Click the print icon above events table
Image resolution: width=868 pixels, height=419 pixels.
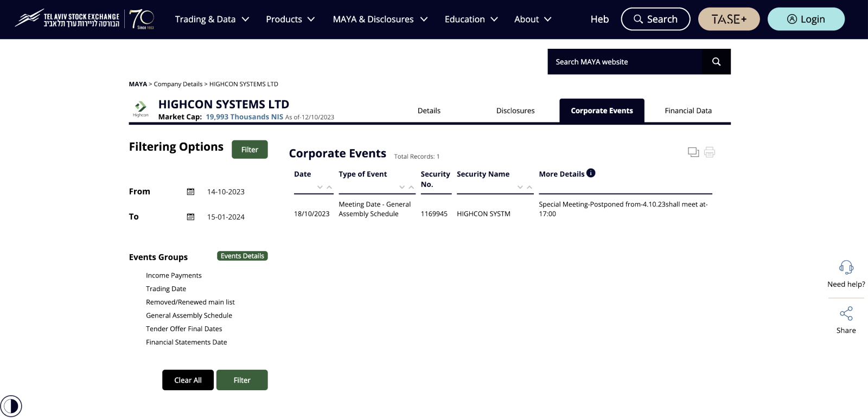click(x=709, y=152)
